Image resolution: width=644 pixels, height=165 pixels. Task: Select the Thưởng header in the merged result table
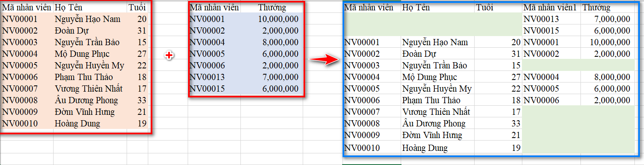point(596,7)
